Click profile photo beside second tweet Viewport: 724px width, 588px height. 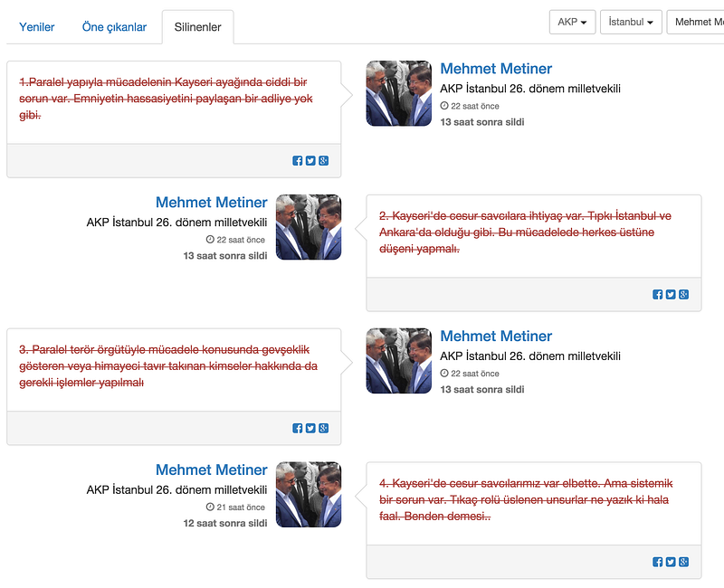[x=309, y=227]
